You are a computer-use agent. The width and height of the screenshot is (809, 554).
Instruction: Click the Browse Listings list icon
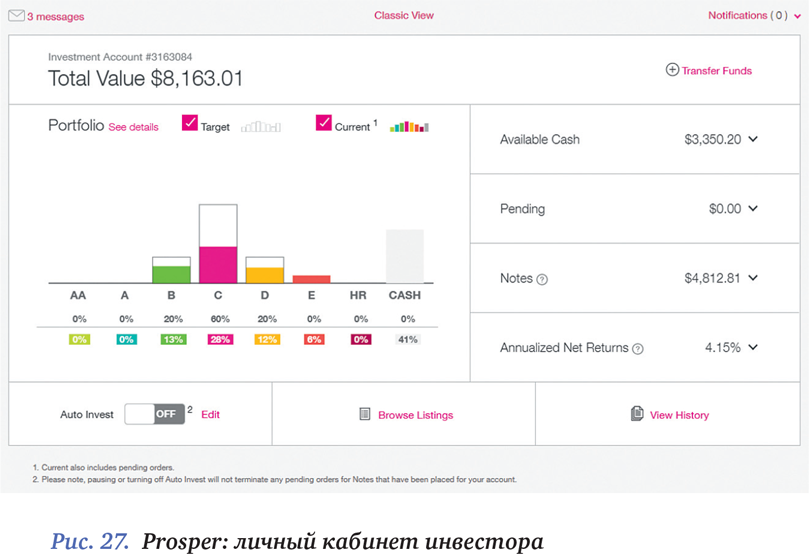coord(365,415)
